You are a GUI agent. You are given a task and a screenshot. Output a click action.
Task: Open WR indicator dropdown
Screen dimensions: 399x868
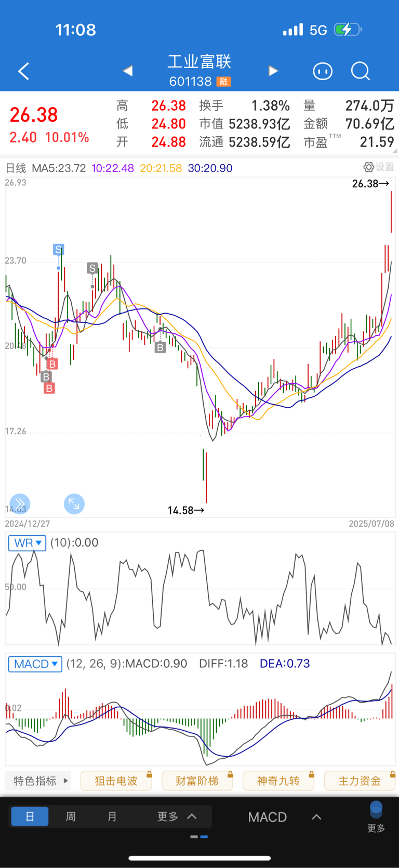click(x=27, y=543)
